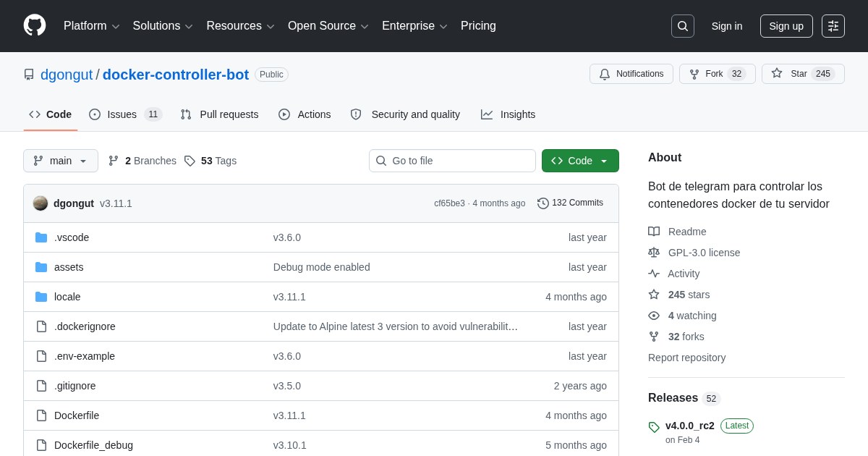This screenshot has height=456, width=868.
Task: Switch to Security and quality tab
Action: [x=405, y=114]
